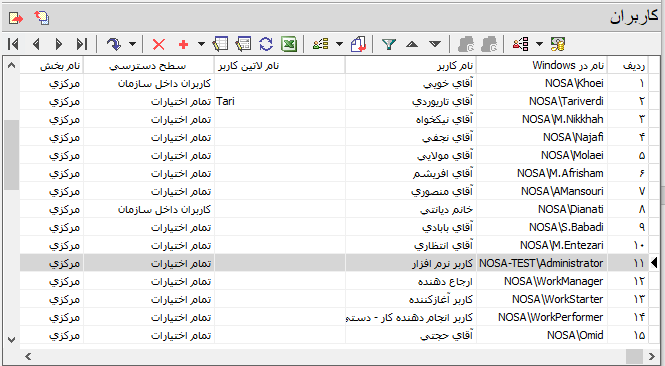Screen dimensions: 665x366
Task: Click the vertical scrollbar thumb
Action: [11, 155]
